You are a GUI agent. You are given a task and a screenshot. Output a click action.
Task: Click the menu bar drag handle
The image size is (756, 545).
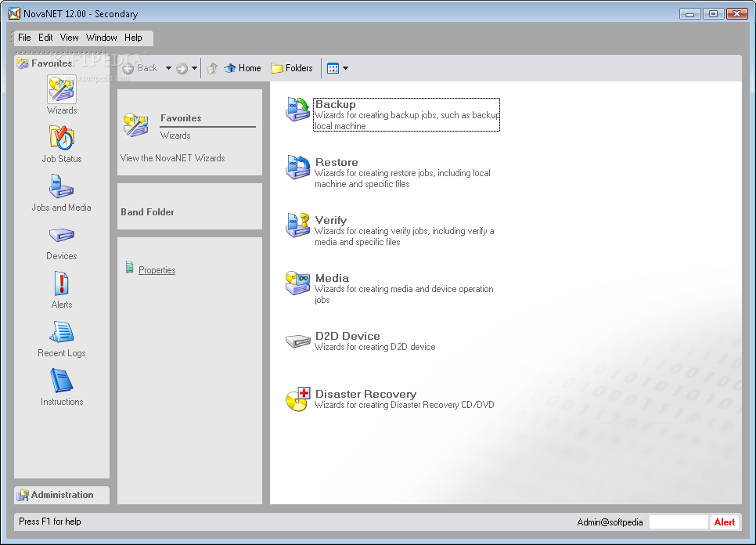(x=12, y=38)
